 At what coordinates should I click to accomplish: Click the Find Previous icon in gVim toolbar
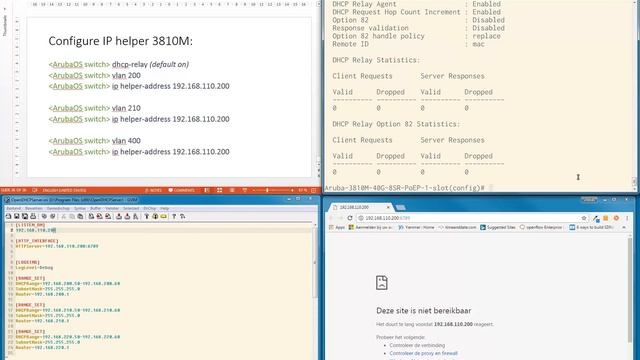pyautogui.click(x=108, y=216)
